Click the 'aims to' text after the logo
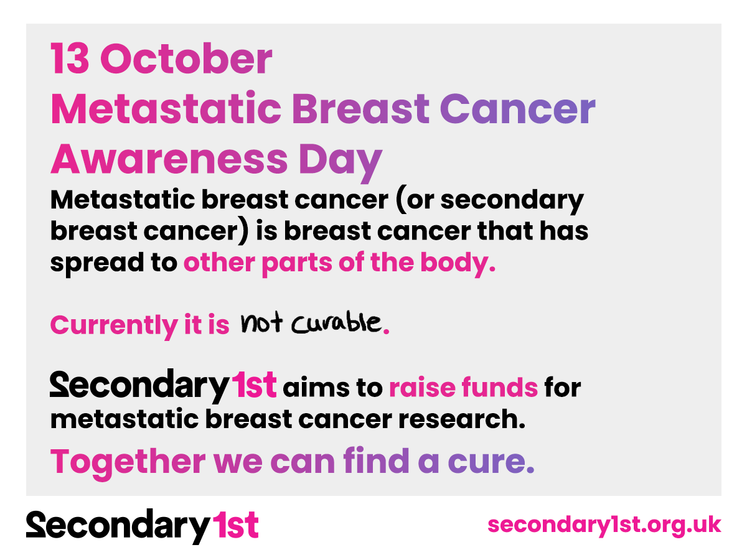Image resolution: width=747 pixels, height=560 pixels. click(332, 388)
